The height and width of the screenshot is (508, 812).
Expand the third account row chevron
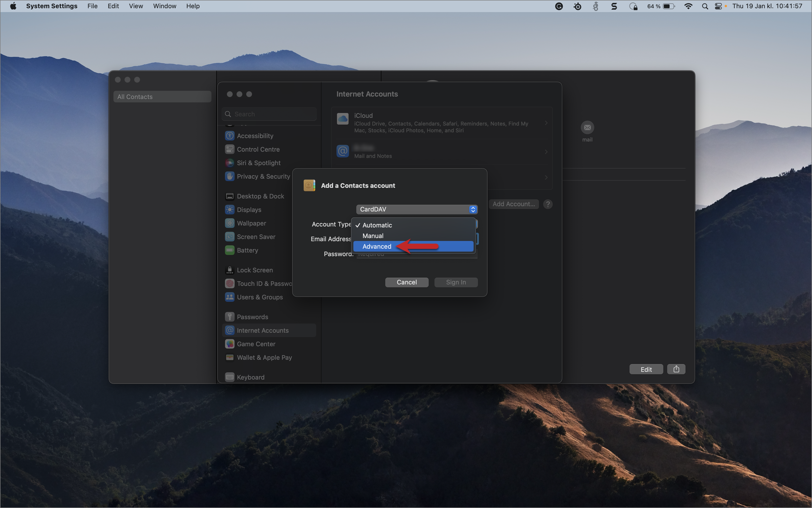pos(546,177)
